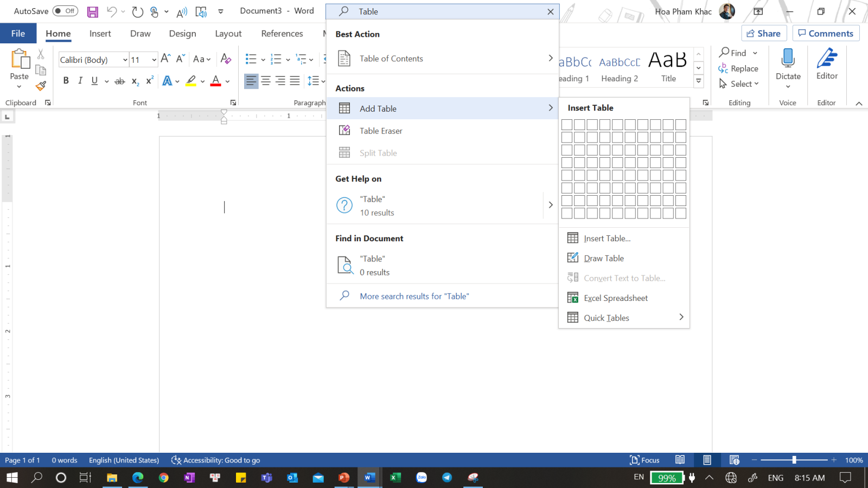Open the Editor tool
Screen dimensions: 868x488
(827, 64)
